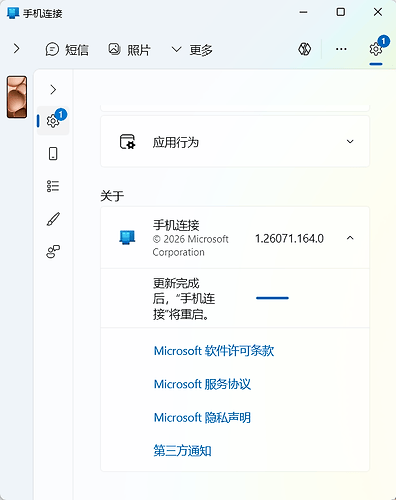The image size is (396, 500).
Task: Click the 应用行为 app settings icon
Action: [x=127, y=142]
